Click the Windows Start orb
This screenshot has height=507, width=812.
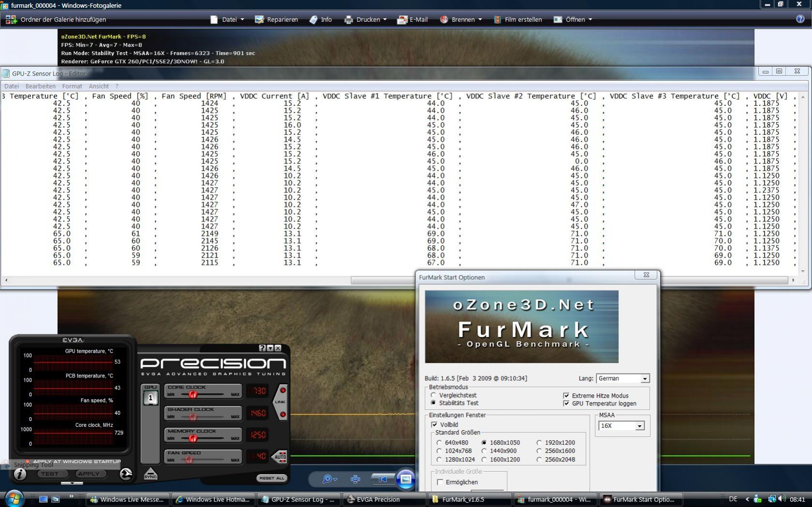[x=14, y=498]
